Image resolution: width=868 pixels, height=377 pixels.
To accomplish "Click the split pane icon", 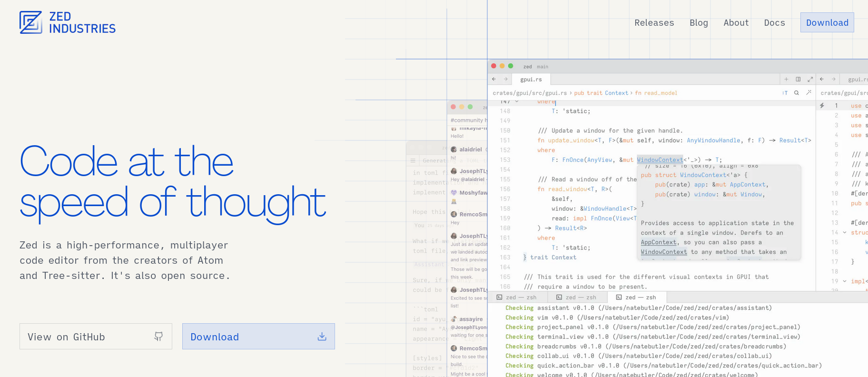I will click(x=798, y=79).
